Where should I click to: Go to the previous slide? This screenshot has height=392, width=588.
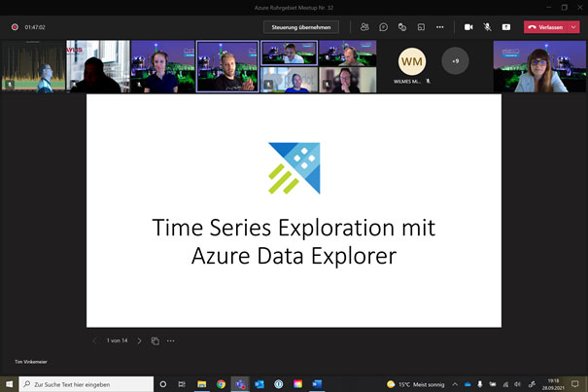(x=95, y=340)
